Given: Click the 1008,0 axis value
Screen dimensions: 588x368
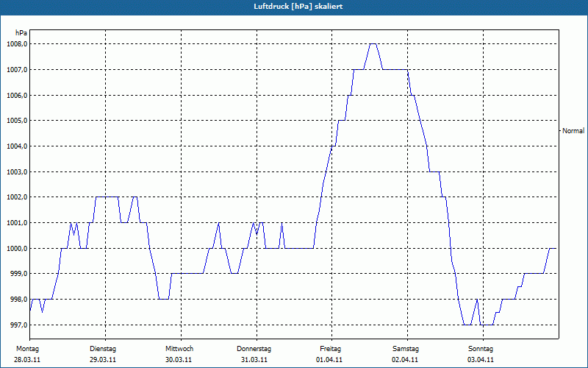Looking at the screenshot, I should pos(17,44).
